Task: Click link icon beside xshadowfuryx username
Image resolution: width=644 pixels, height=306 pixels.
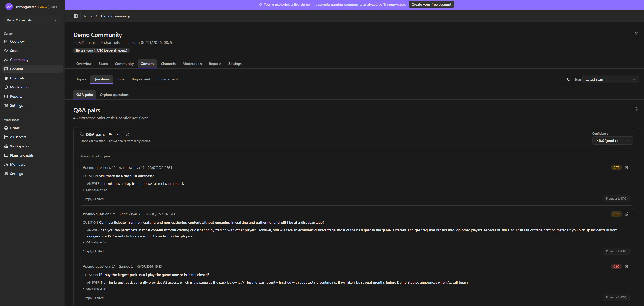Action: coord(142,167)
